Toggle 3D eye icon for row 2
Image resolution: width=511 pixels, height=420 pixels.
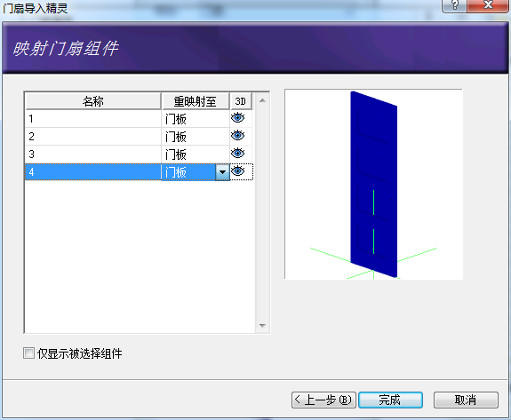(237, 135)
